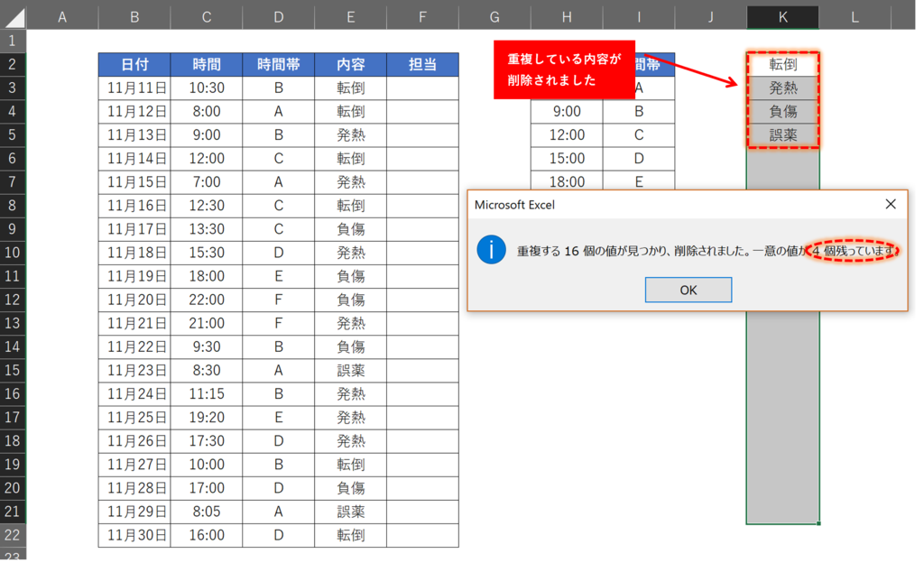The height and width of the screenshot is (563, 924).
Task: Click the 時間帯 cell for 11月19日
Action: tap(279, 277)
